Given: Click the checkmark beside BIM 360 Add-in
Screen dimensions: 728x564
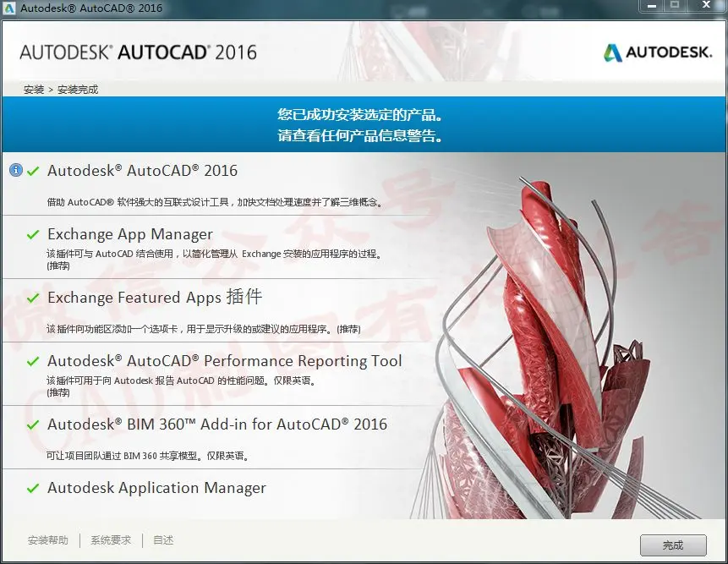Looking at the screenshot, I should click(x=33, y=424).
